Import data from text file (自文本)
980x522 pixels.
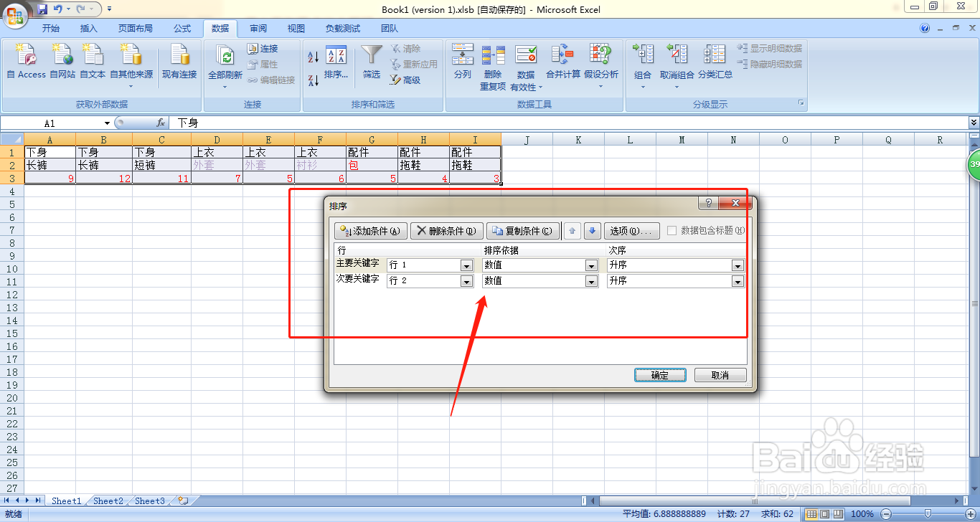coord(93,62)
